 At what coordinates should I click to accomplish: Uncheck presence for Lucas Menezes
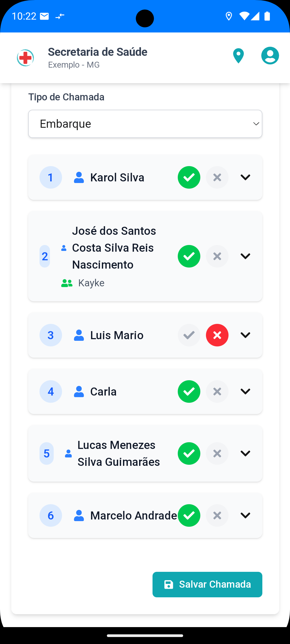pos(189,453)
